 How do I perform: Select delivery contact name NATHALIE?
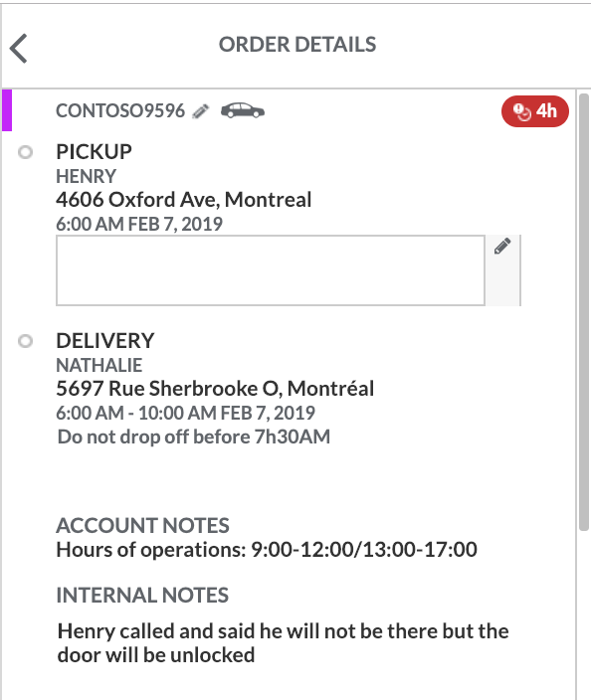point(99,365)
